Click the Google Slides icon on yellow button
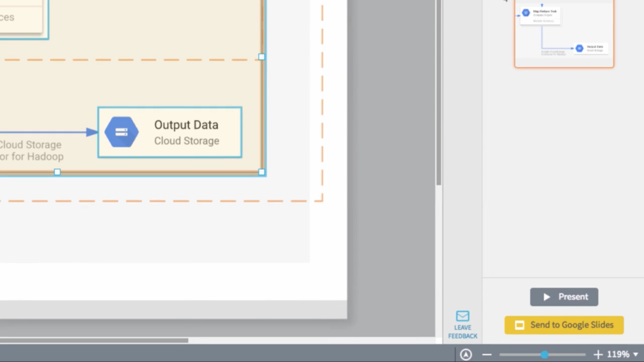The image size is (644, 362). [519, 325]
